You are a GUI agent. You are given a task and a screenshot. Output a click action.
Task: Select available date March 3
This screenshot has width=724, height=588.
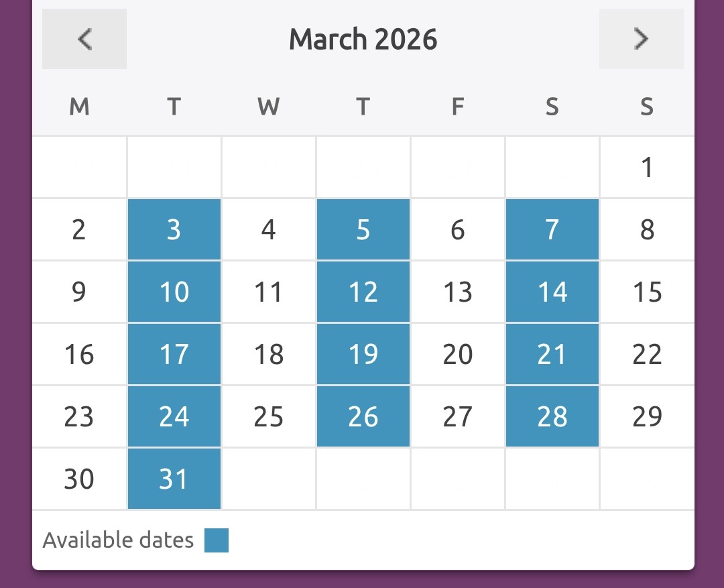coord(174,229)
